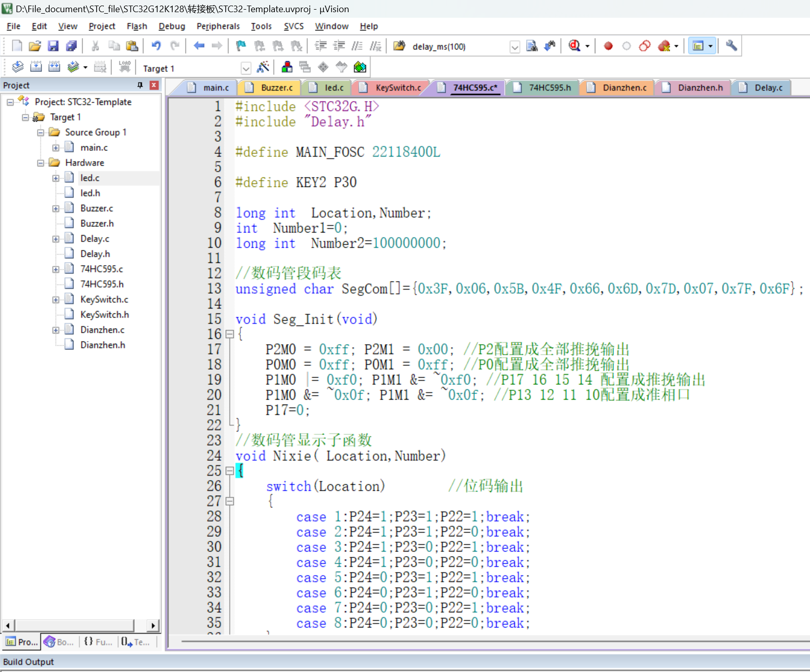Click Options for Target magic wand icon

click(x=263, y=67)
